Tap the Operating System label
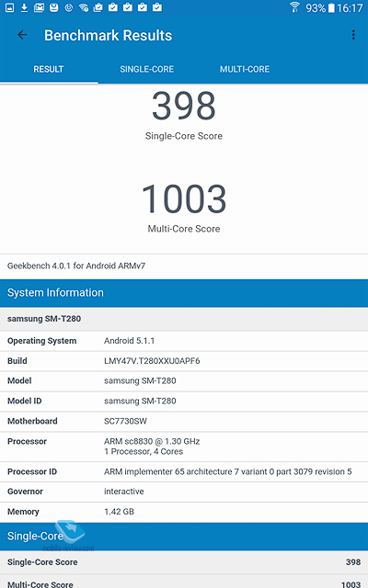 42,341
